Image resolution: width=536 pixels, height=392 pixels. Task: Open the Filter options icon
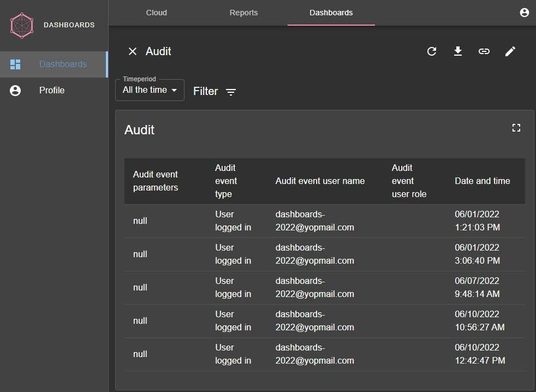tap(231, 92)
